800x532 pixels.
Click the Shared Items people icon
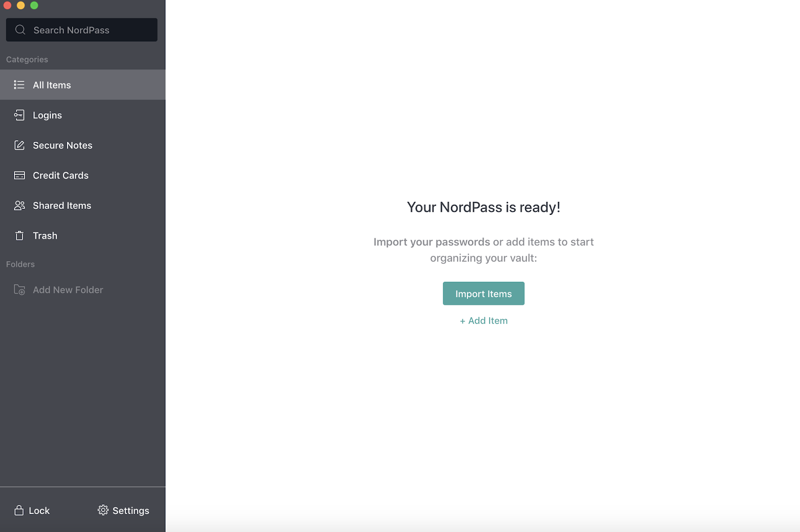click(x=19, y=205)
